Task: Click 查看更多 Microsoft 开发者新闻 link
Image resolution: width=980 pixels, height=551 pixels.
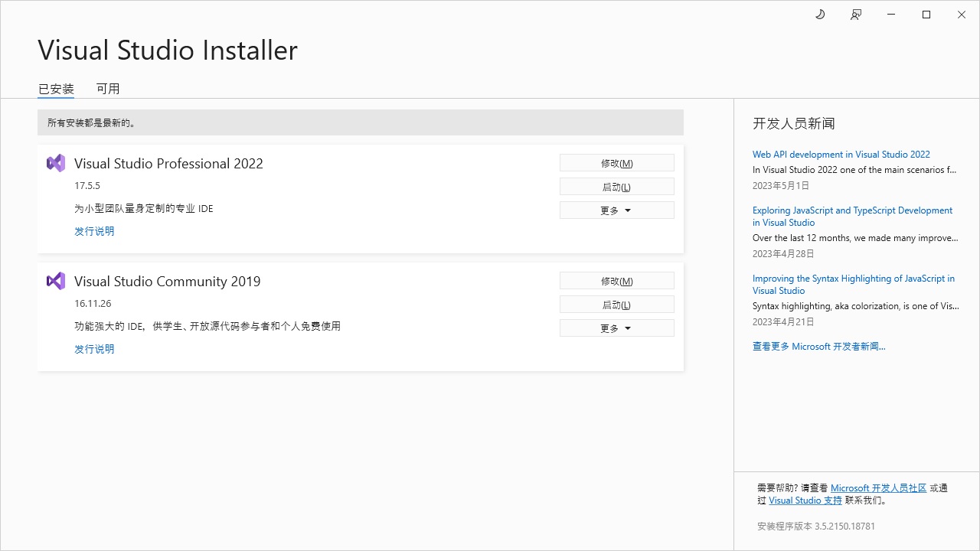Action: coord(818,347)
